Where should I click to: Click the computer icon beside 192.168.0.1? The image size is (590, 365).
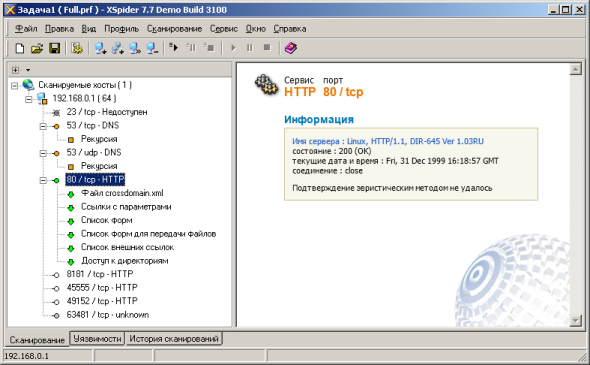point(43,99)
